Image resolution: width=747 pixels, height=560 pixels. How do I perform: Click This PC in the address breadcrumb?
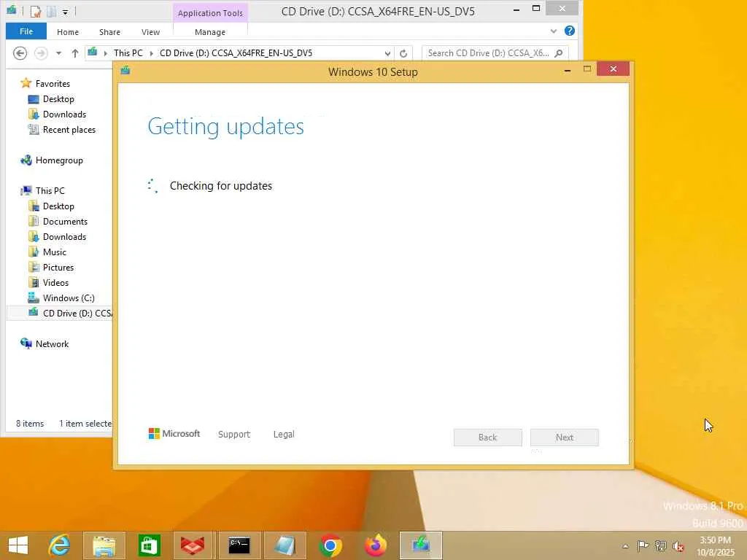[128, 52]
